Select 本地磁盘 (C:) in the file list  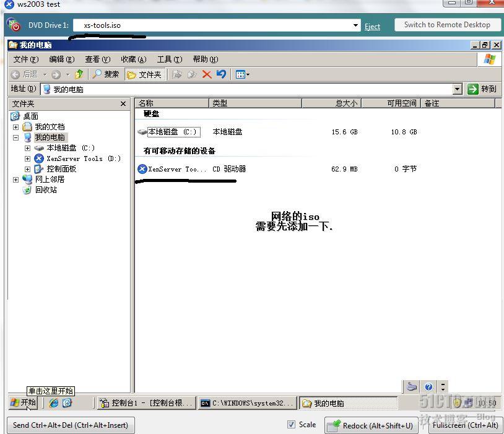(x=173, y=132)
